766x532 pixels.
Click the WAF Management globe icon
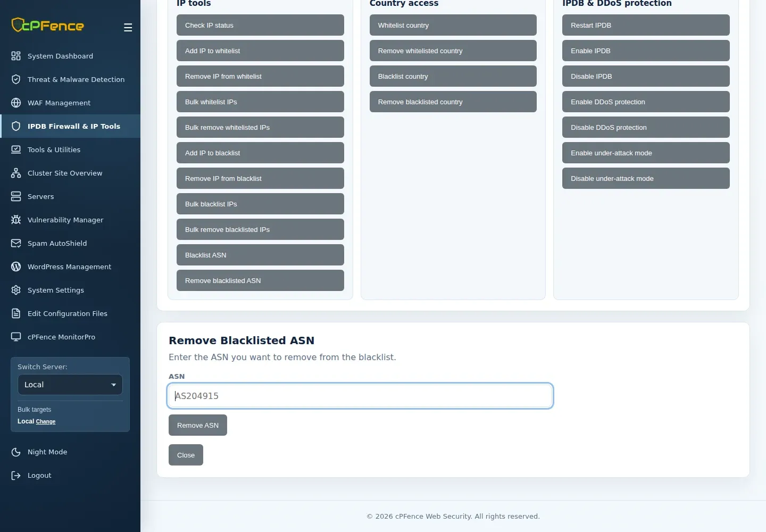[16, 103]
